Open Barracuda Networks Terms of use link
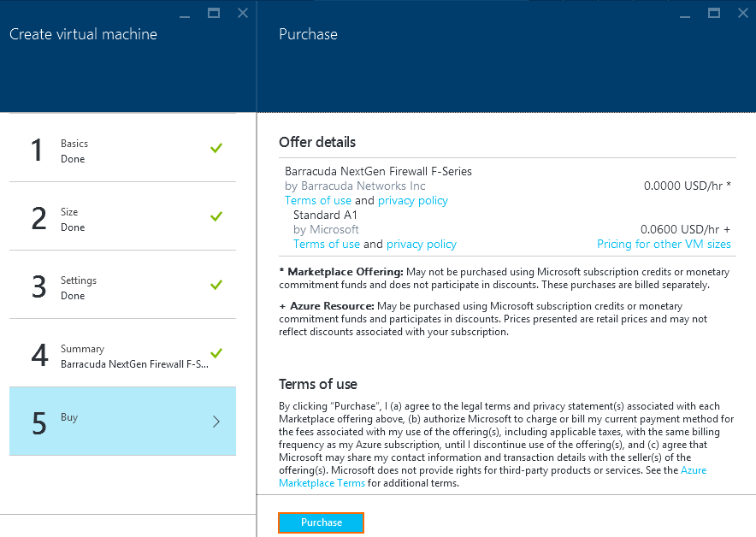The height and width of the screenshot is (537, 756). [318, 201]
